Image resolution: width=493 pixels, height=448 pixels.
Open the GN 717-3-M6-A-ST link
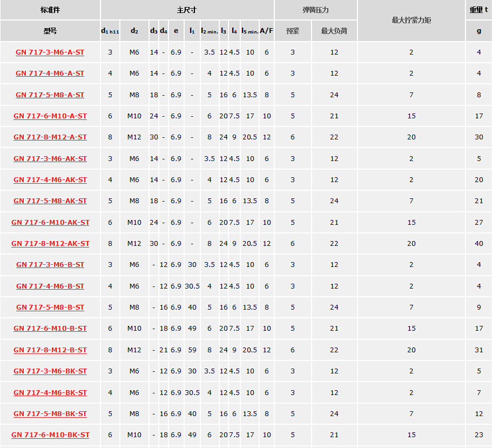tap(50, 52)
